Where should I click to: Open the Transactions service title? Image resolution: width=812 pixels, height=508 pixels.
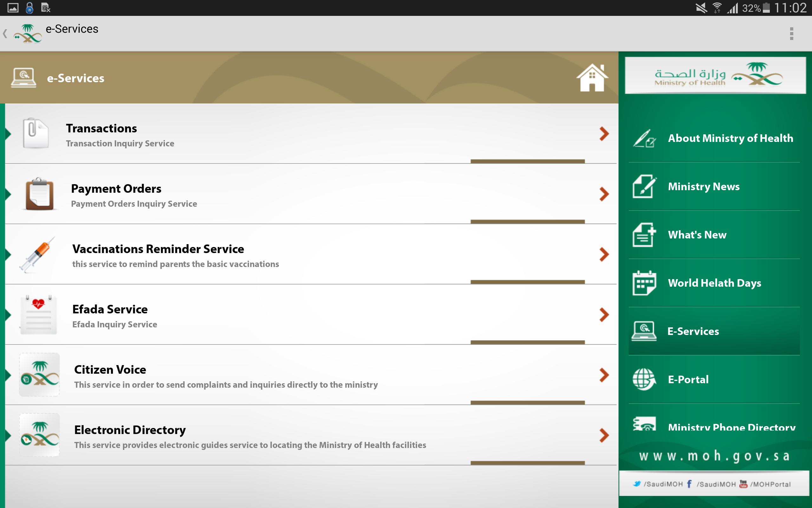[x=101, y=128]
